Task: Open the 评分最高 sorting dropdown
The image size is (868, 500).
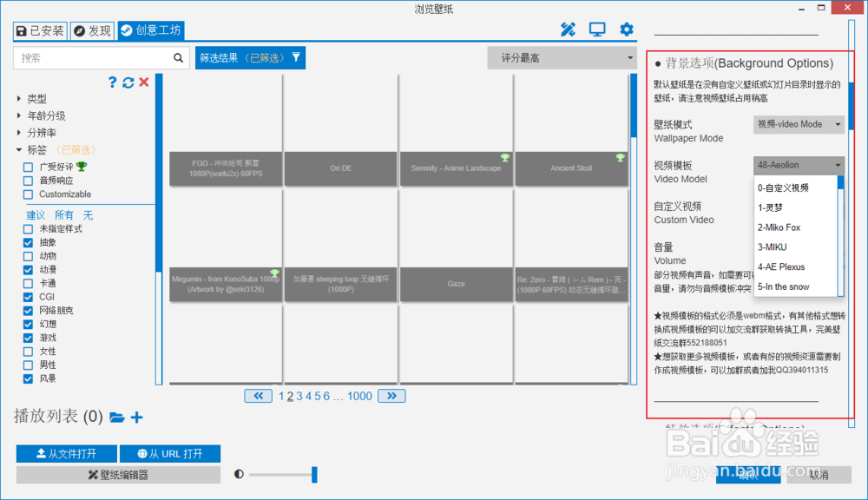Action: (x=562, y=57)
